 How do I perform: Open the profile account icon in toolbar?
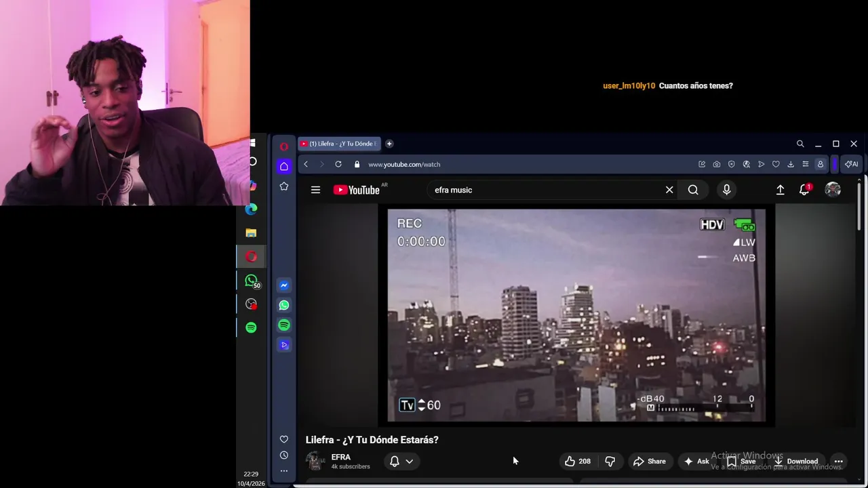click(x=820, y=164)
